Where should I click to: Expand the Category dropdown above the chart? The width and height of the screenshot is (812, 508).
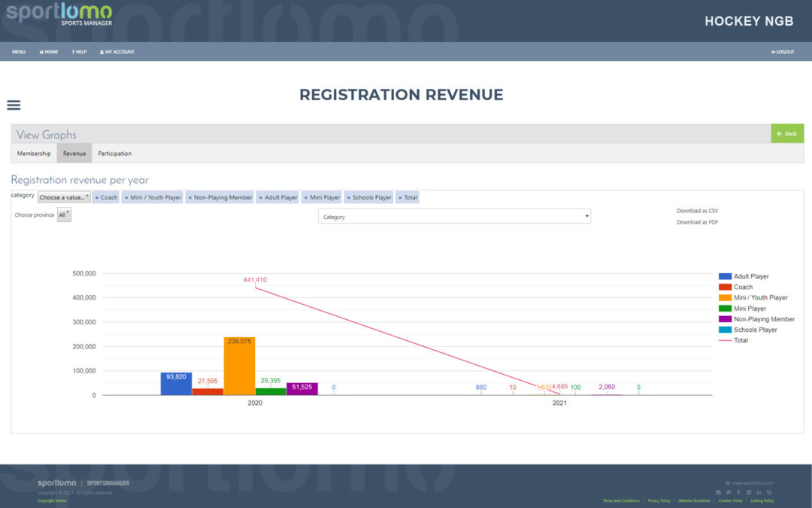tap(454, 215)
